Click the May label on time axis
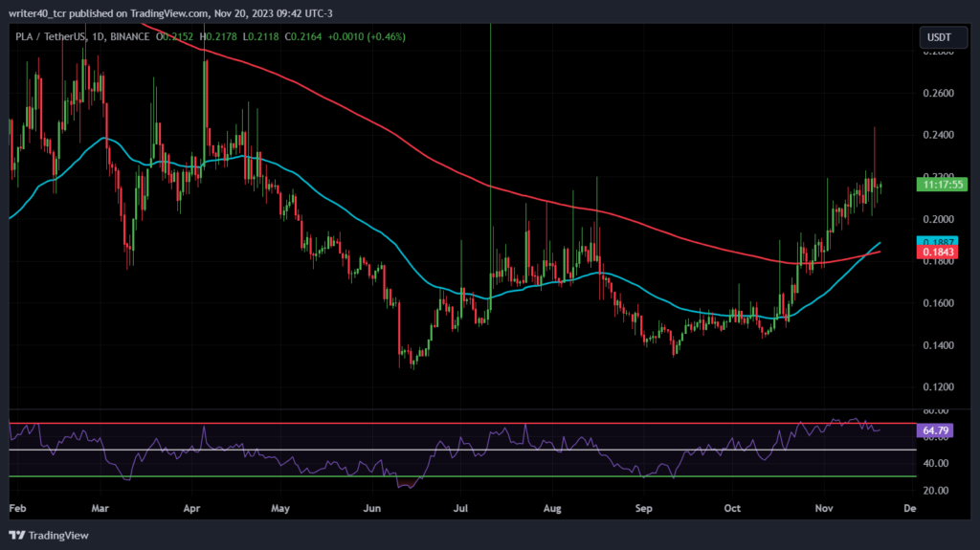This screenshot has width=980, height=550. coord(280,508)
